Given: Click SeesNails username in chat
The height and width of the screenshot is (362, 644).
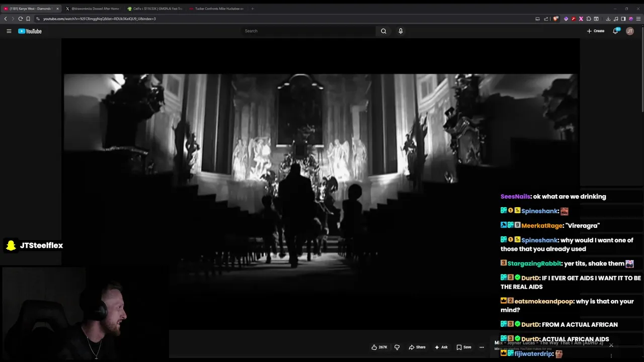Looking at the screenshot, I should point(515,197).
